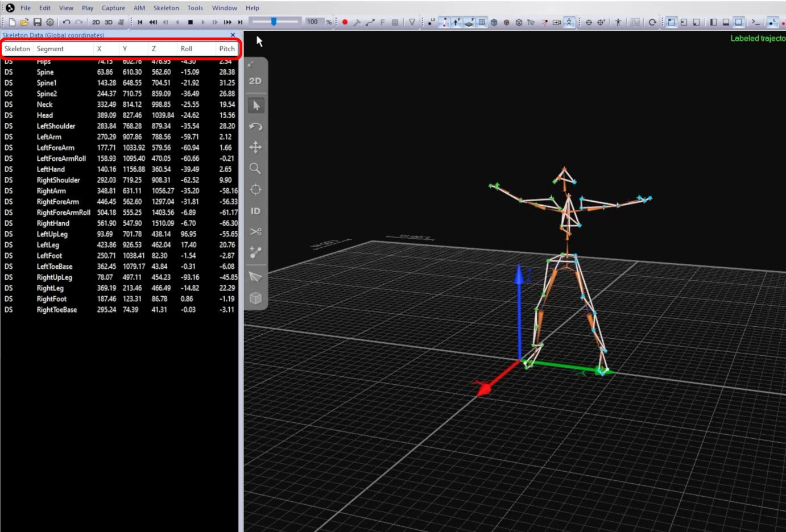
Task: Toggle the grid display icon
Action: click(x=481, y=22)
